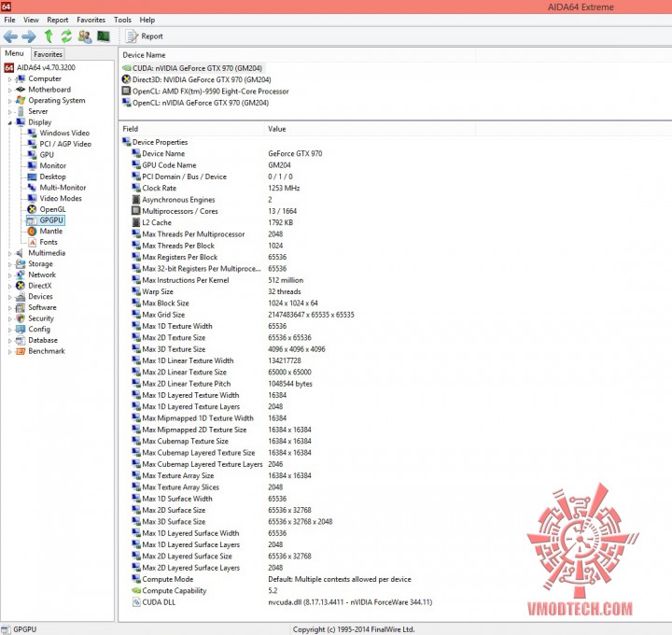
Task: Click the Direct3D device entry icon
Action: pyautogui.click(x=126, y=79)
